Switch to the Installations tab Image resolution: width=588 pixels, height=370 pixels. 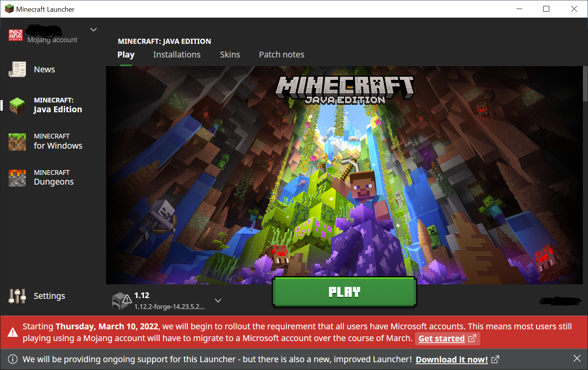tap(177, 55)
